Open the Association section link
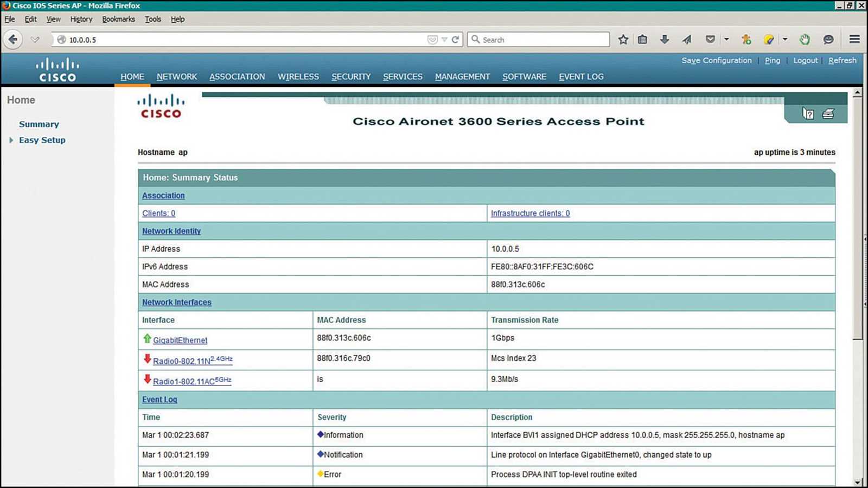The width and height of the screenshot is (868, 488). tap(163, 195)
